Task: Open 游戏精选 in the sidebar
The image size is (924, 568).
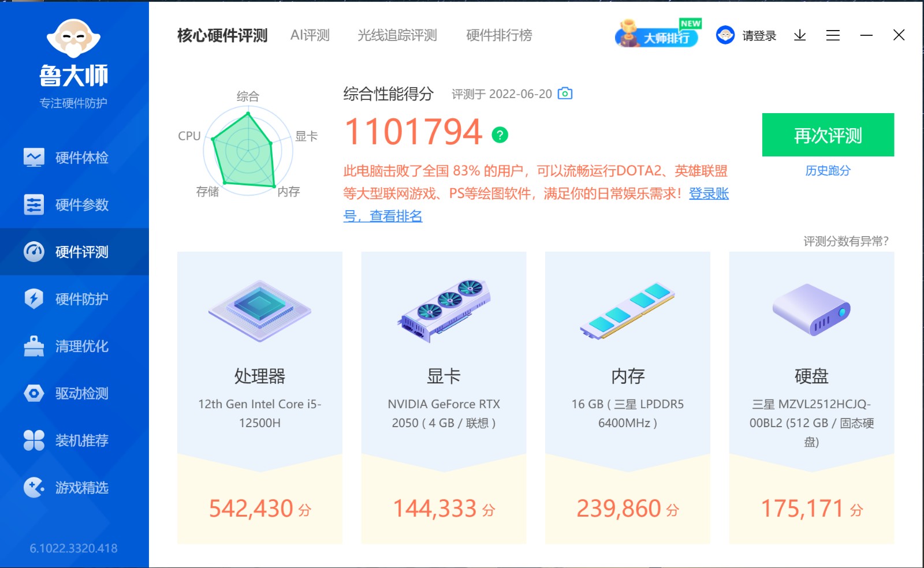Action: (x=74, y=488)
